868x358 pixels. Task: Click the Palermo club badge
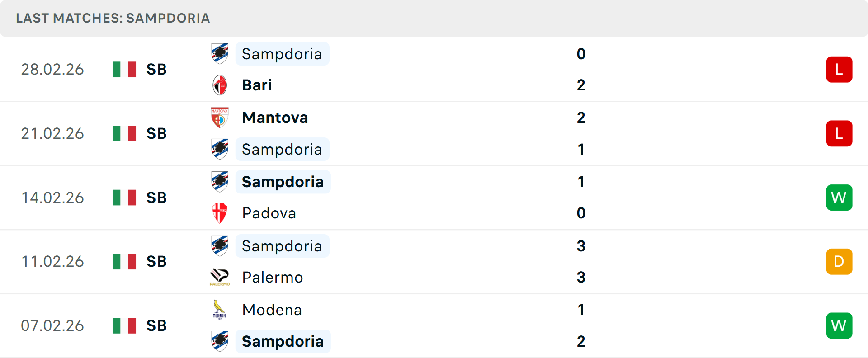(220, 277)
